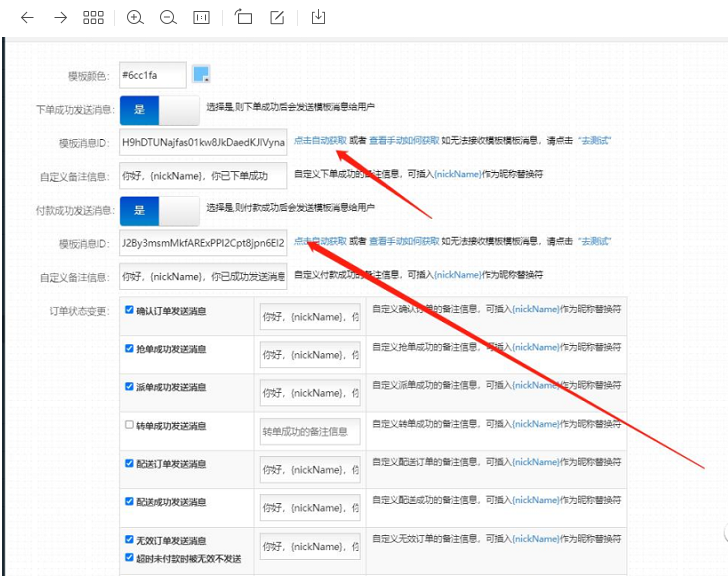Toggle the 付款成功发送消息 switch
The width and height of the screenshot is (728, 576).
pos(159,210)
